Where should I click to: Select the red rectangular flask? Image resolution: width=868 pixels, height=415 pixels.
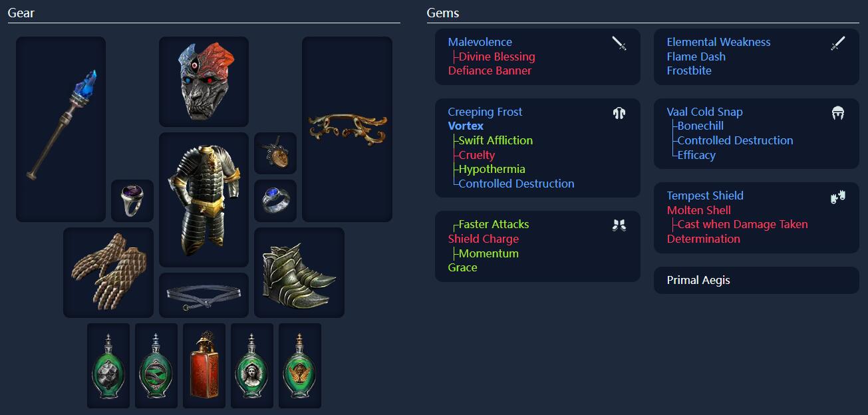[204, 366]
